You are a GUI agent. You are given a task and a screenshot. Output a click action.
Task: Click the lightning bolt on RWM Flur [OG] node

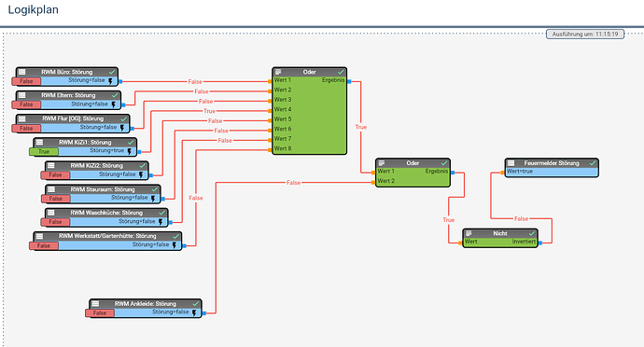click(x=122, y=128)
